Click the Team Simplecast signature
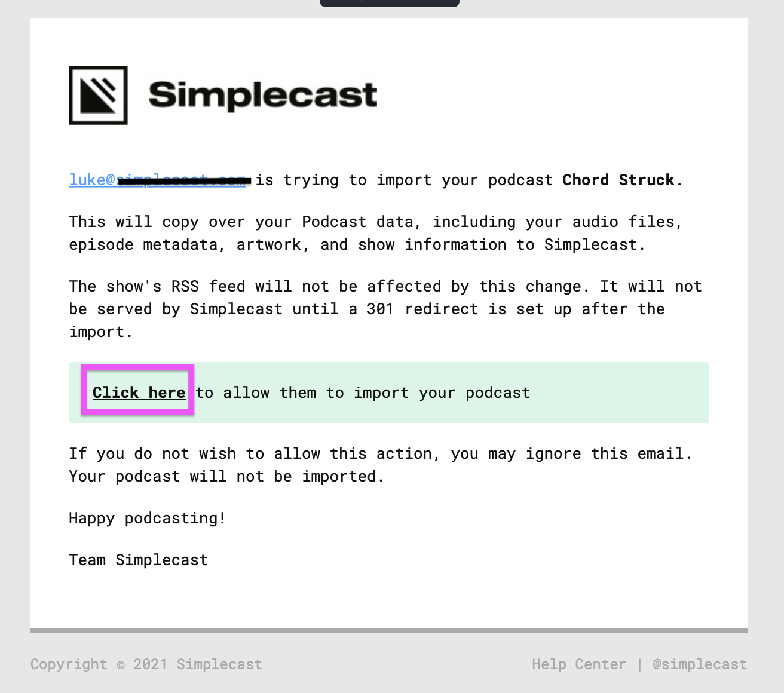Image resolution: width=784 pixels, height=693 pixels. [139, 560]
